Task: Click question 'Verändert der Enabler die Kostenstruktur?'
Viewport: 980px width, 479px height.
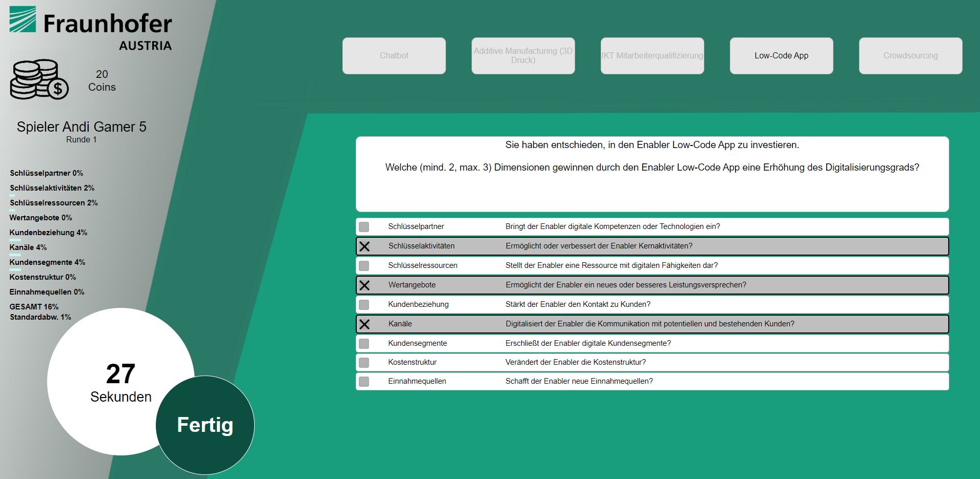Action: pyautogui.click(x=576, y=362)
